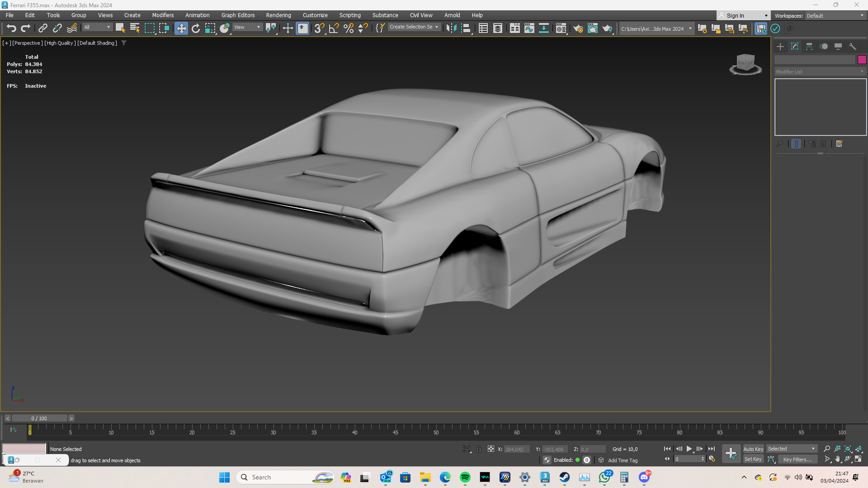Click the Select Object arrow tool

[120, 28]
